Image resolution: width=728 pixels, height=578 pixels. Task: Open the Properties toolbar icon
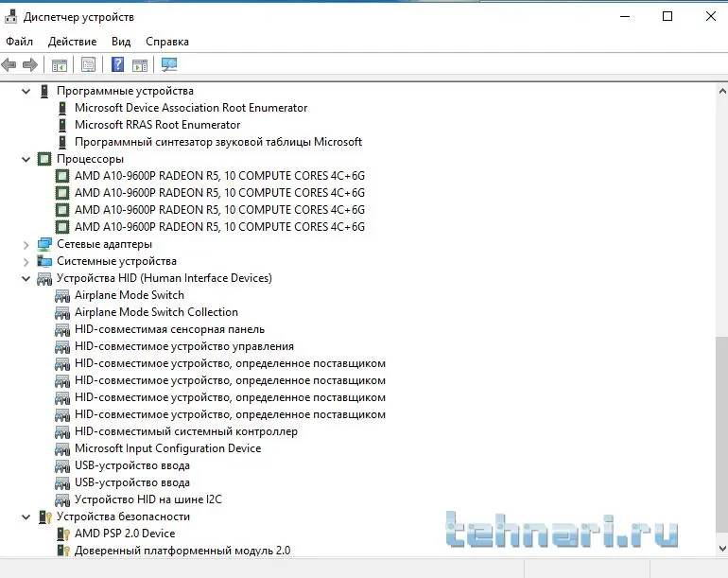88,64
